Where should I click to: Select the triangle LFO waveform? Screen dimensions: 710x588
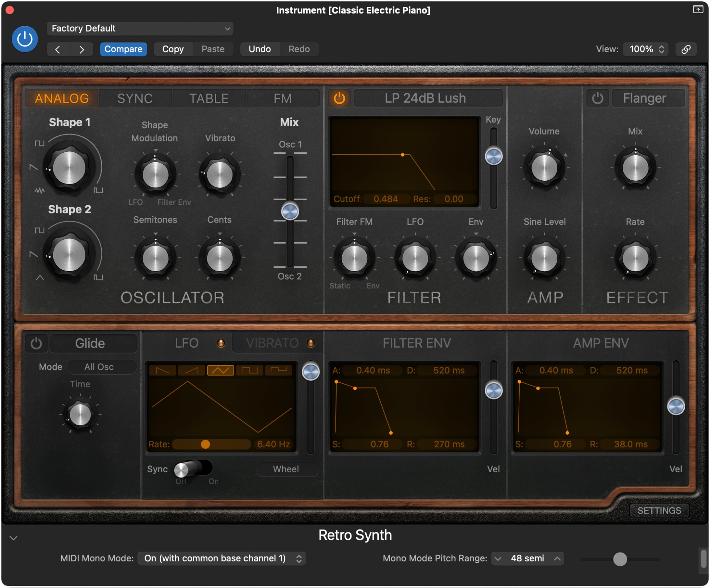[x=220, y=370]
